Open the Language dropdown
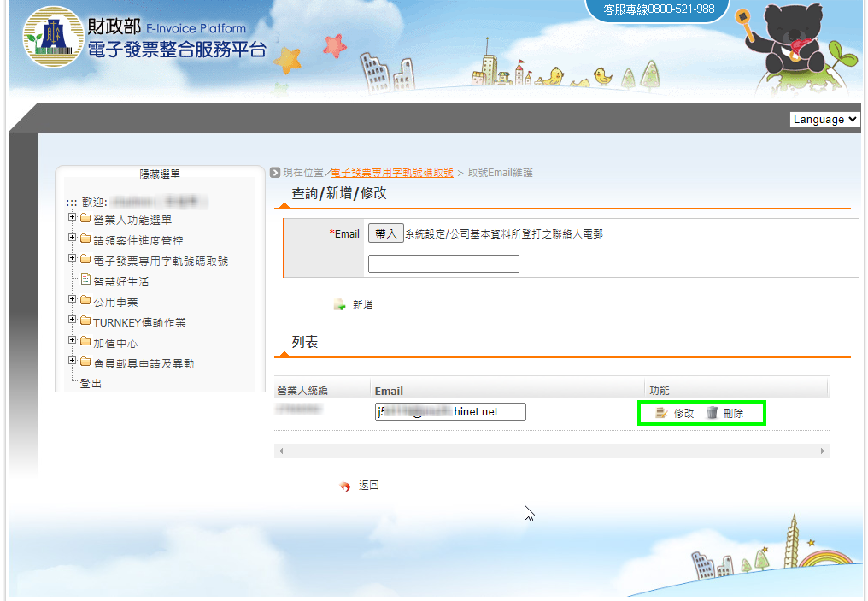This screenshot has width=868, height=601. click(x=824, y=120)
